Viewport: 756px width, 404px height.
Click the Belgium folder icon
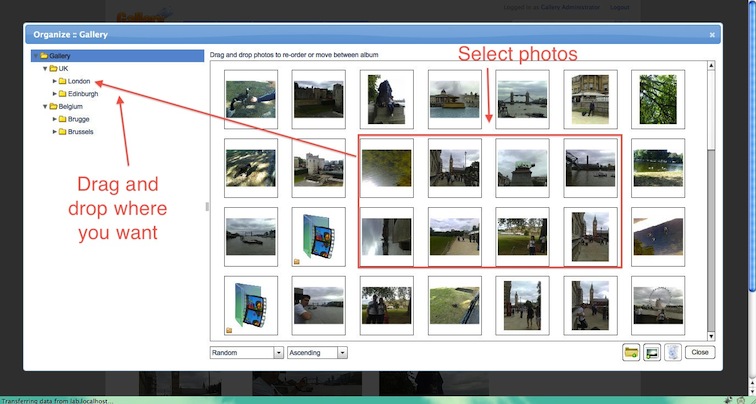coord(54,107)
